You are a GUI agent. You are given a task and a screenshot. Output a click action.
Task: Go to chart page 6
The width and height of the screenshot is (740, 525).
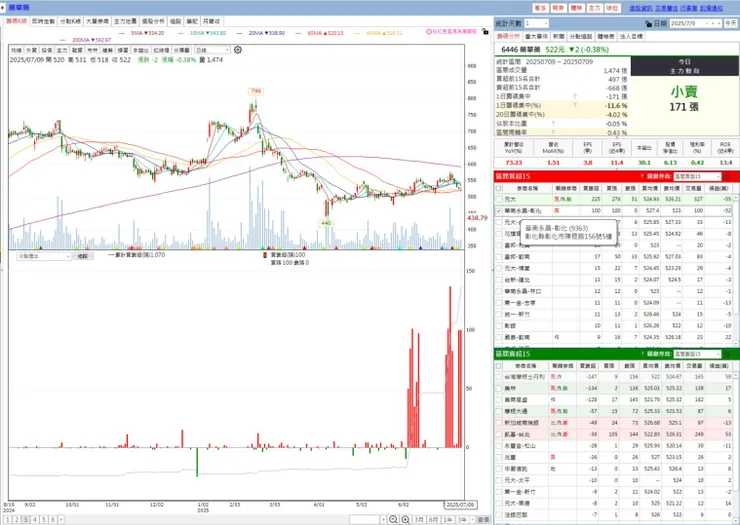[x=53, y=519]
